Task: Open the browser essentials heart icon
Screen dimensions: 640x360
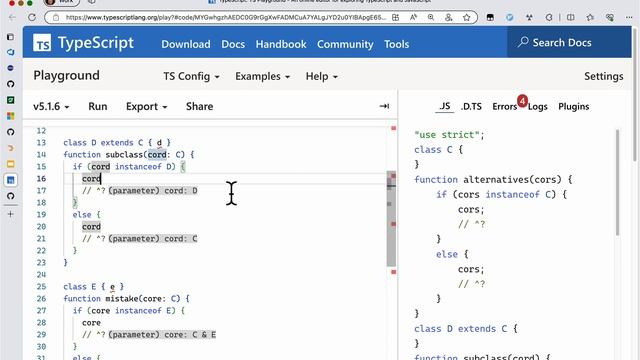Action: click(x=610, y=18)
